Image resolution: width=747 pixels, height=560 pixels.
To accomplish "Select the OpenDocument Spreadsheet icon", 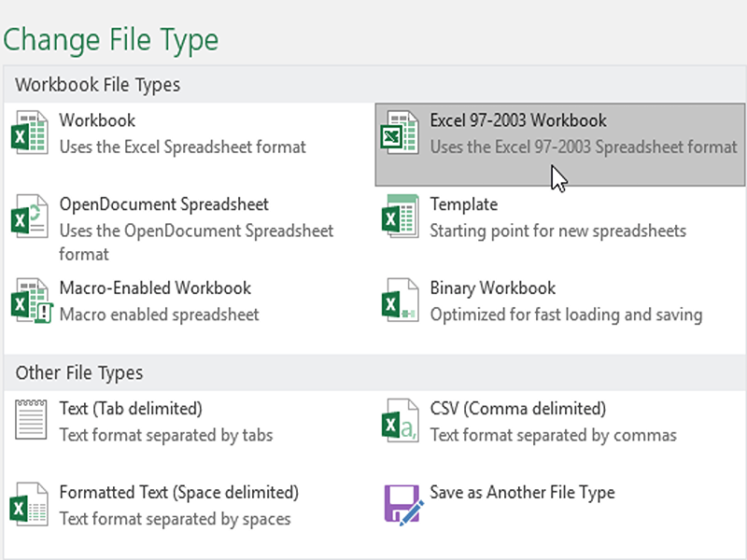I will [x=30, y=217].
